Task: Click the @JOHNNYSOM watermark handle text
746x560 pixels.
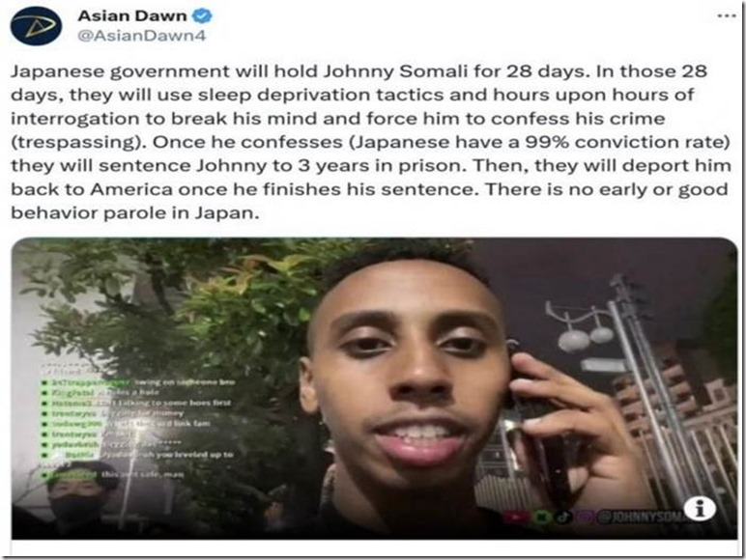Action: tap(641, 518)
